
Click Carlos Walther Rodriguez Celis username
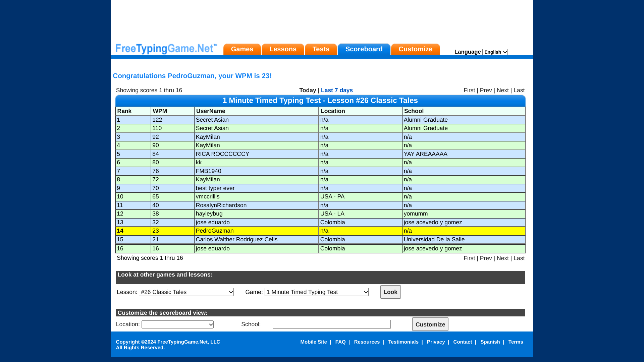coord(236,240)
